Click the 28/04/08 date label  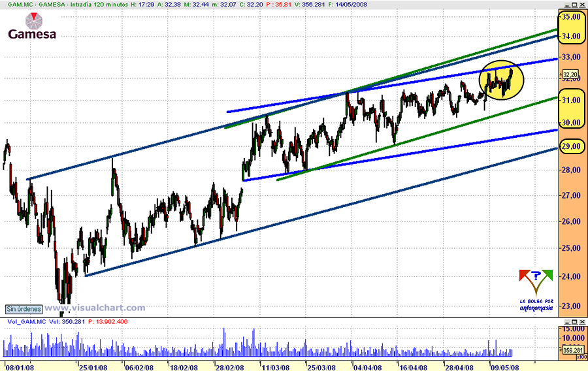coord(459,368)
